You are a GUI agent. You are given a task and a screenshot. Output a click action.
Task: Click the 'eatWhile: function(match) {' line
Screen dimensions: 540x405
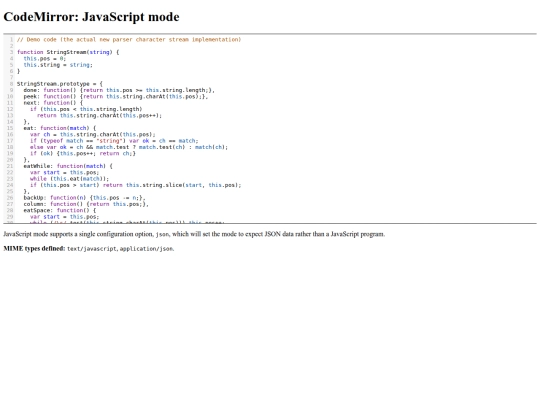coord(68,166)
